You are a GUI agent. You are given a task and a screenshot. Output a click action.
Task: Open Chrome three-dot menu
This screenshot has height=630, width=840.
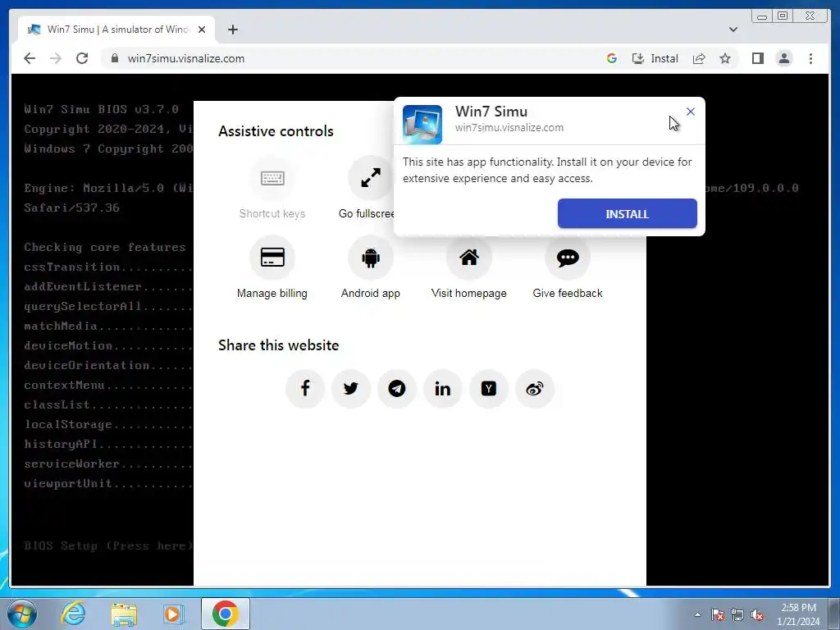click(x=810, y=58)
